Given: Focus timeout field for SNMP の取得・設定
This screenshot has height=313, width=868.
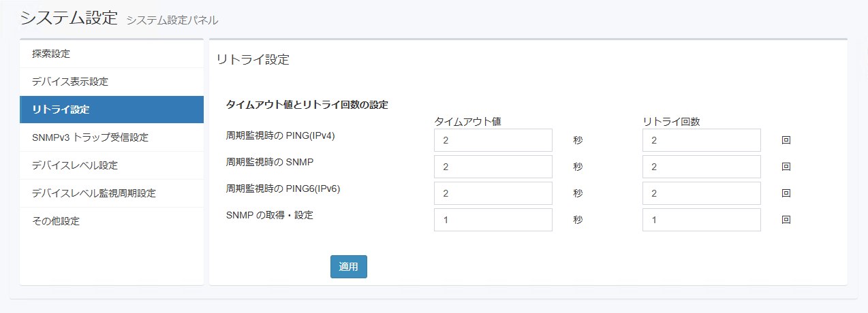Looking at the screenshot, I should coord(493,220).
